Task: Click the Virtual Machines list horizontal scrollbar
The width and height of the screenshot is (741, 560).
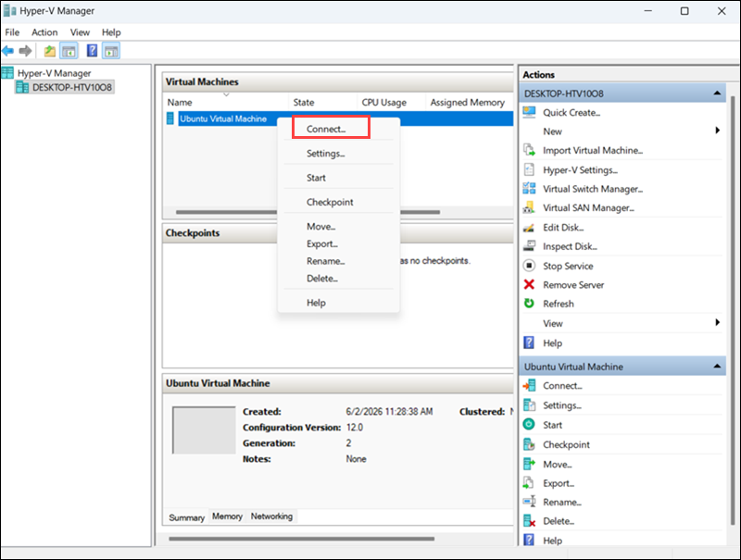Action: pyautogui.click(x=308, y=212)
